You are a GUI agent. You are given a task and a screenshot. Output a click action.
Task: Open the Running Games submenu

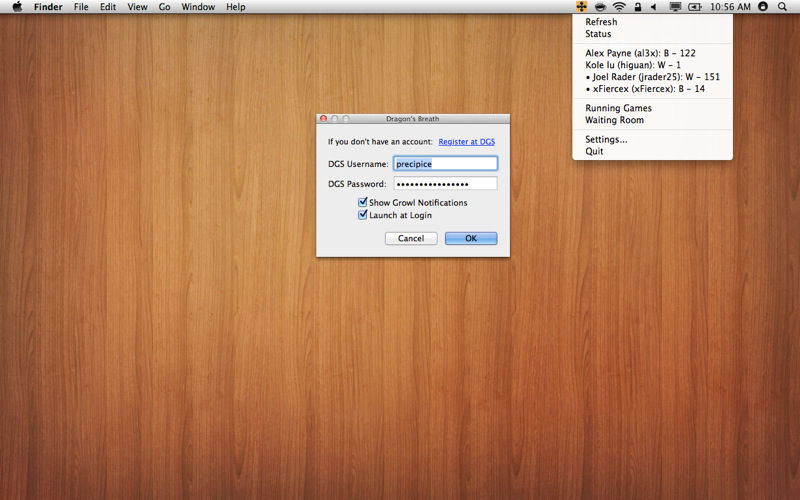618,108
